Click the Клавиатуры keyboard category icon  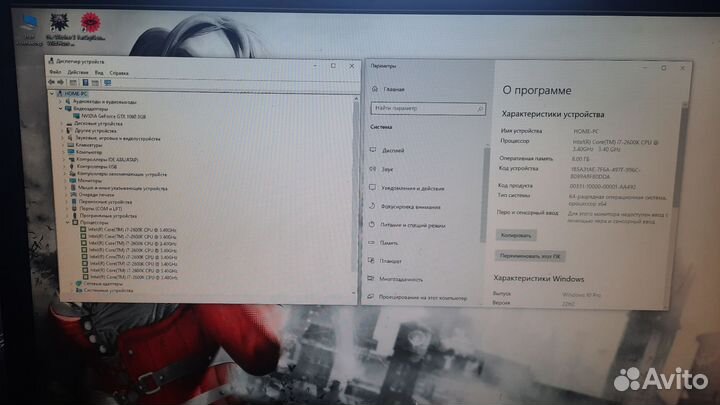tap(71, 145)
